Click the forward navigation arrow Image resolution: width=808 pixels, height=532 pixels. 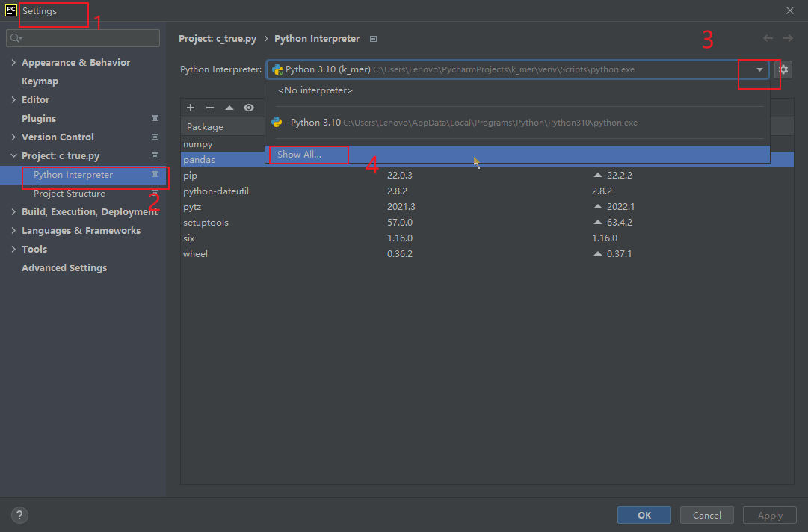[788, 38]
